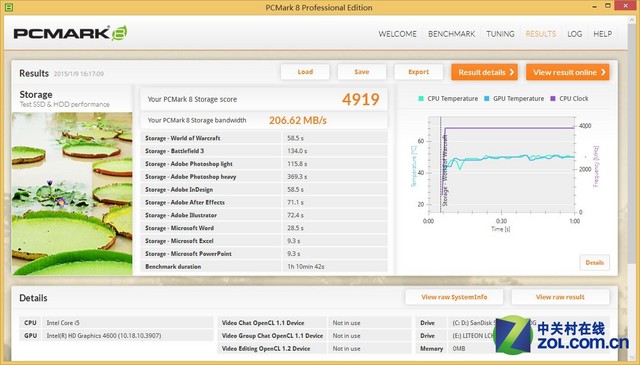The image size is (640, 365).
Task: Click the Intel Core i5 CPU entry
Action: [117, 323]
